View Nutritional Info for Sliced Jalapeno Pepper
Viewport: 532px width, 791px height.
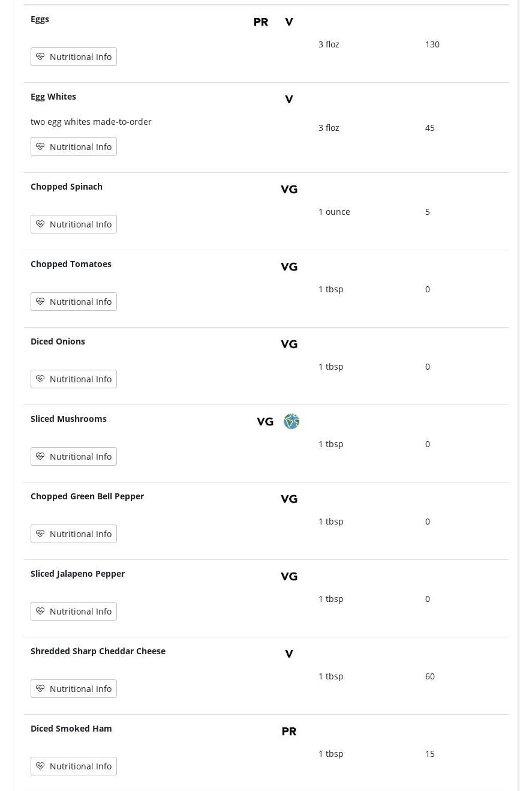click(74, 612)
